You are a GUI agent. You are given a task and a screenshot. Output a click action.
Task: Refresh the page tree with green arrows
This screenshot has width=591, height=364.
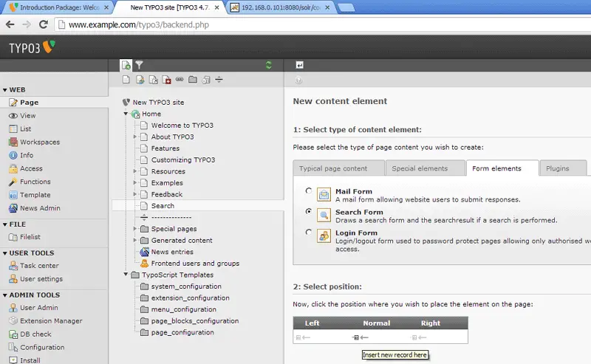(269, 65)
